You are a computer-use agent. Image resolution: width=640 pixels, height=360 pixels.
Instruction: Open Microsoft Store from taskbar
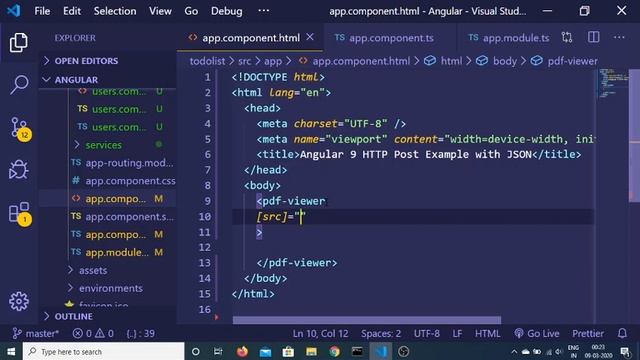tap(288, 351)
